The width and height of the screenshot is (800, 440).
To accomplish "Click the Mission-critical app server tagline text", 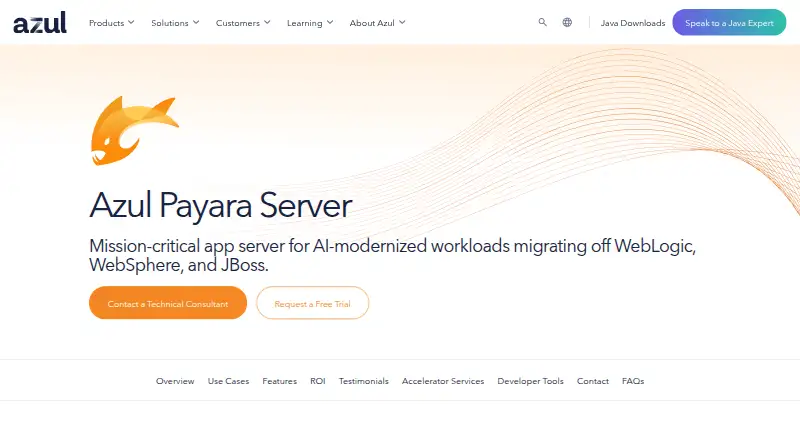I will pyautogui.click(x=392, y=255).
